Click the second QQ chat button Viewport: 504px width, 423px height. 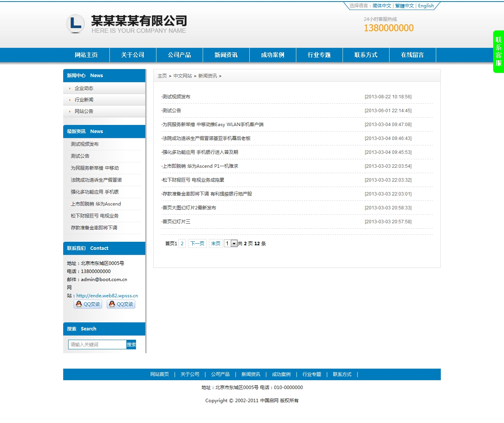click(121, 304)
